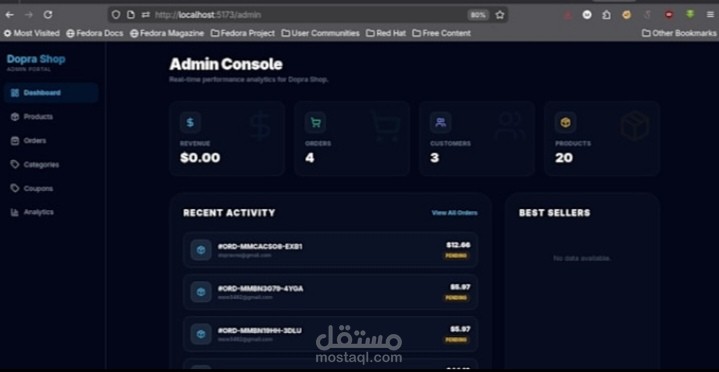The image size is (719, 372).
Task: Open the browser hamburger menu
Action: click(x=710, y=15)
